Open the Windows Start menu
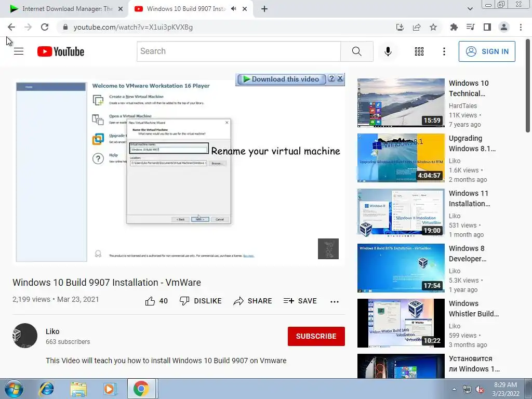532x399 pixels. coord(14,389)
